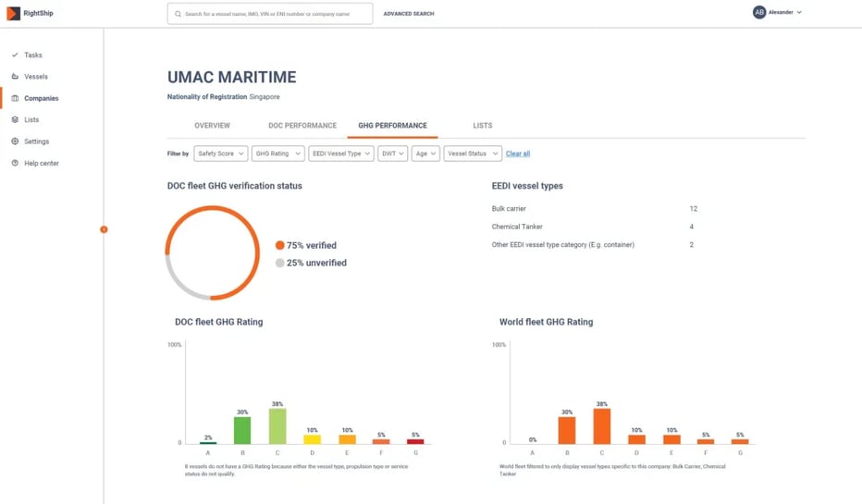Image resolution: width=862 pixels, height=504 pixels.
Task: Click the DOC fleet GHG verification status heading
Action: click(x=235, y=186)
